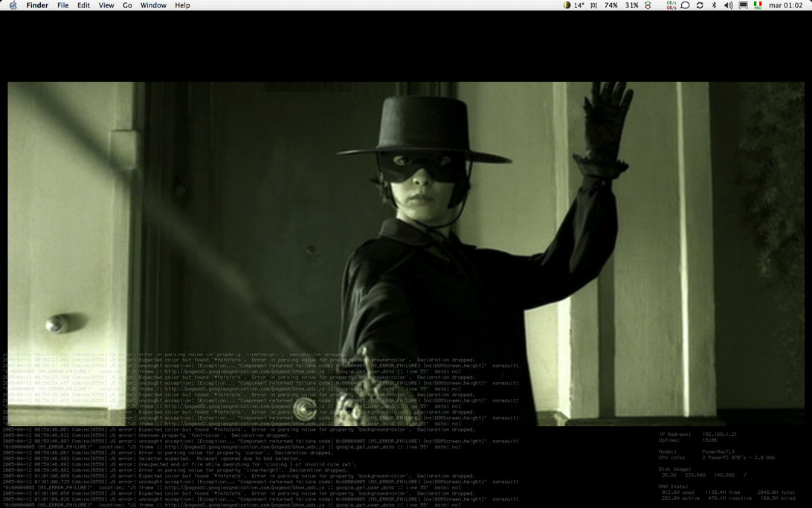This screenshot has height=508, width=812.
Task: Click the circular sync arrows icon
Action: pyautogui.click(x=700, y=5)
